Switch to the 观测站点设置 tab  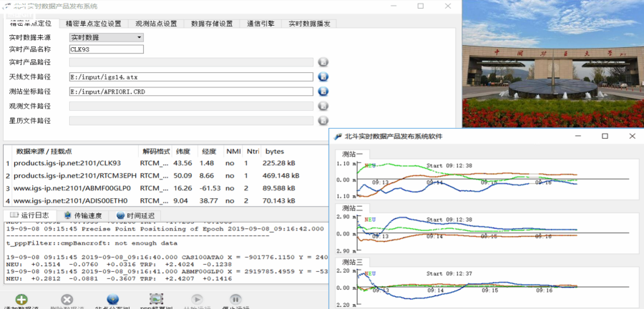155,24
